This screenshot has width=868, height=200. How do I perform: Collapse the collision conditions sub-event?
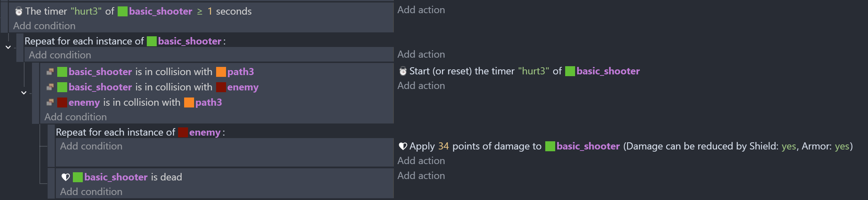coord(24,93)
